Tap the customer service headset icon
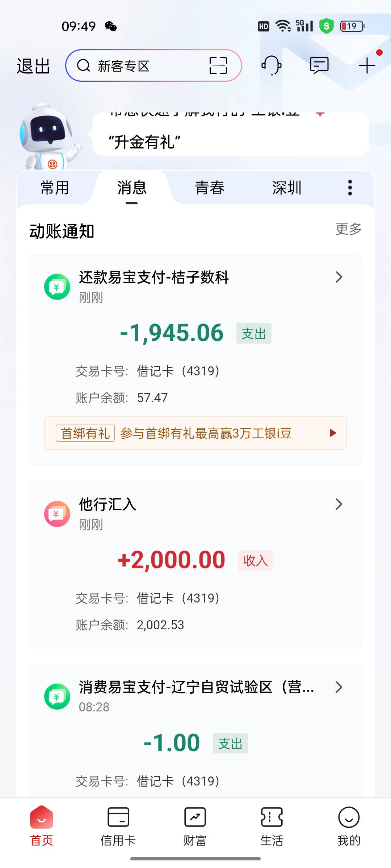The height and width of the screenshot is (868, 391). tap(271, 65)
